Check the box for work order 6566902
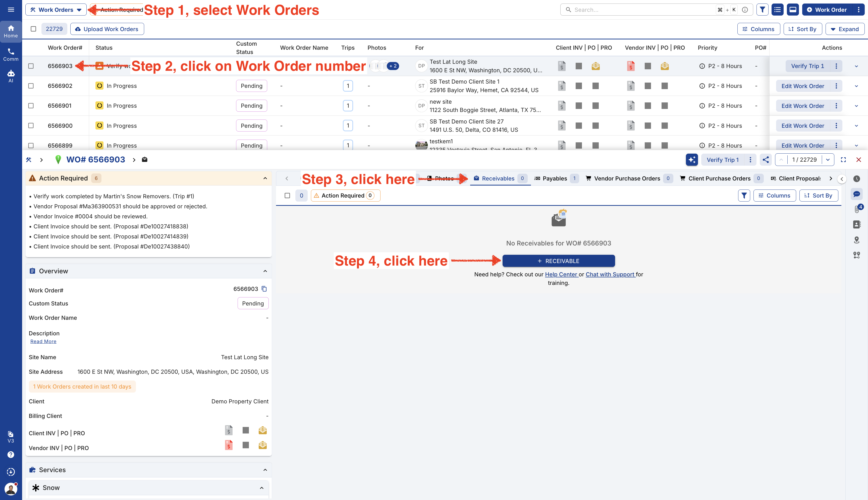Image resolution: width=868 pixels, height=500 pixels. pyautogui.click(x=31, y=86)
